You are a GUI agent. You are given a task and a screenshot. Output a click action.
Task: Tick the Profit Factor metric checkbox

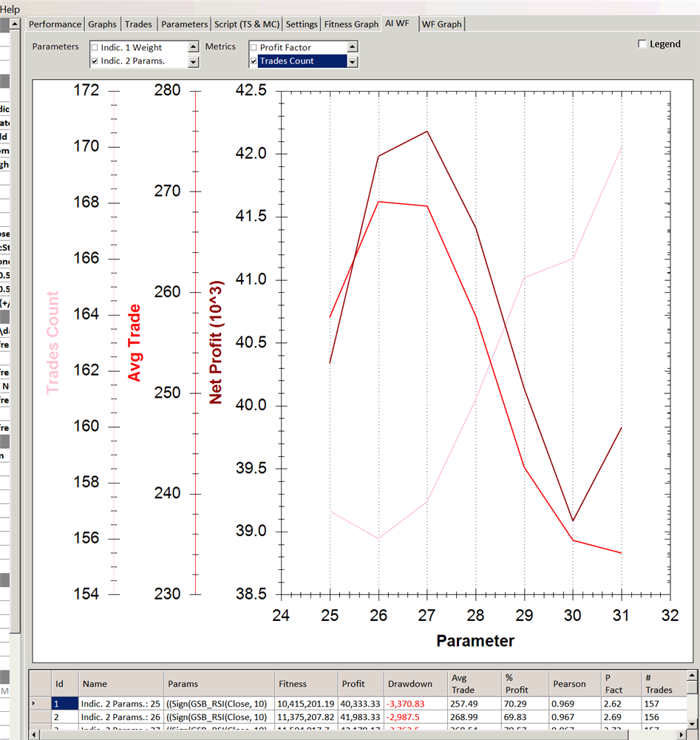254,48
